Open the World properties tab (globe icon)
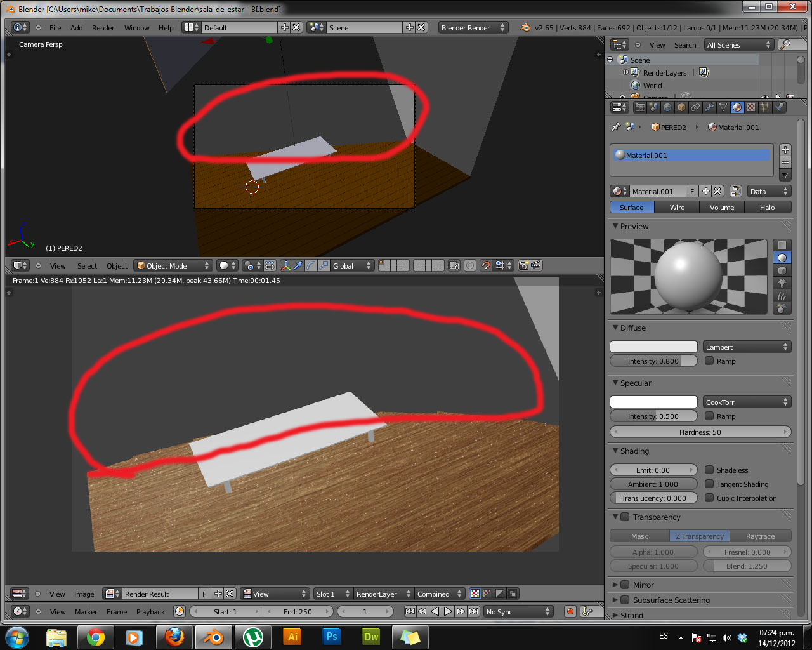This screenshot has height=650, width=812. (667, 107)
